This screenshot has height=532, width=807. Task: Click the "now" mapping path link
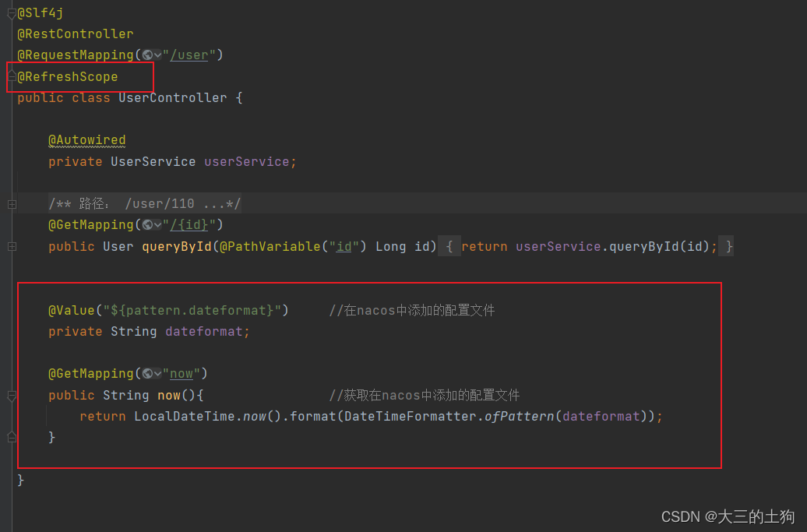[x=181, y=374]
